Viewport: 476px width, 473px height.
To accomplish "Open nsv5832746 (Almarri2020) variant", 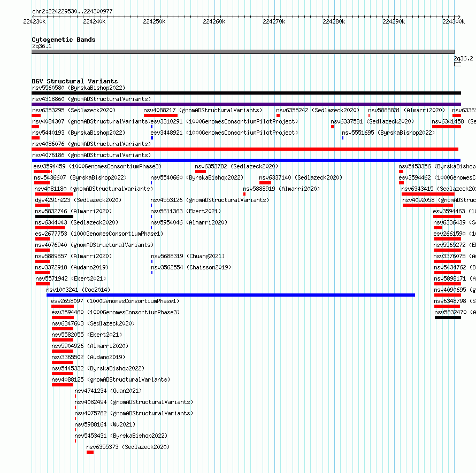I will (73, 211).
